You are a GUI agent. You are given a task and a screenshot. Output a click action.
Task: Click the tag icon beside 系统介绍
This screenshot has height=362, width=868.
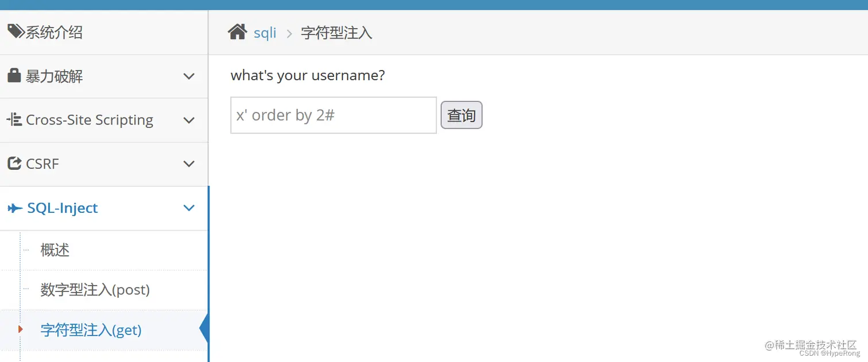coord(14,32)
